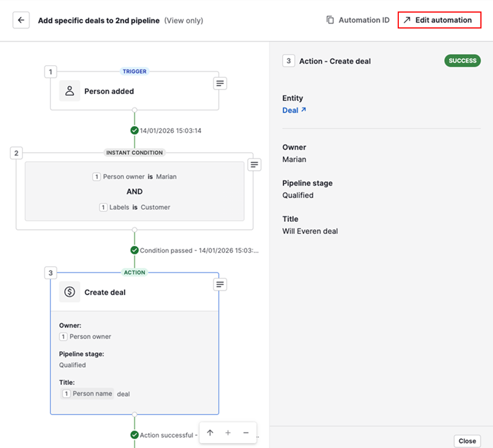The image size is (493, 448).
Task: Click the back arrow button
Action: tap(21, 20)
